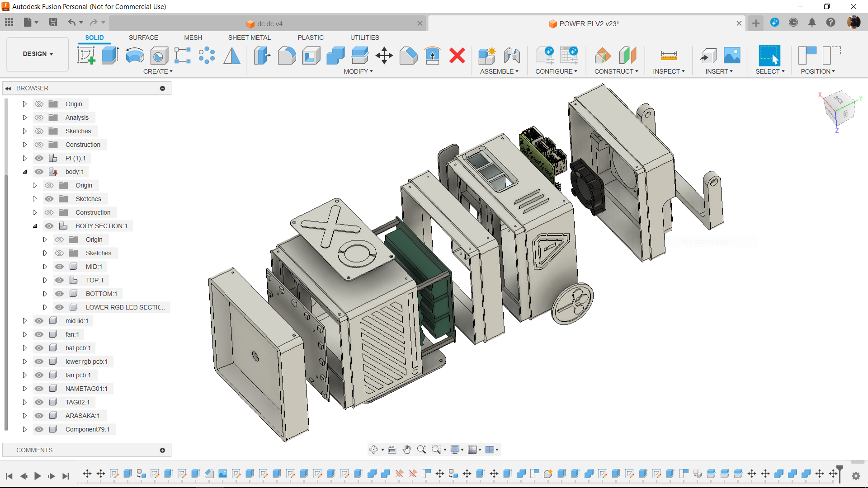Select the Move/Copy tool in toolbar
Screen dimensions: 868x488
[384, 56]
